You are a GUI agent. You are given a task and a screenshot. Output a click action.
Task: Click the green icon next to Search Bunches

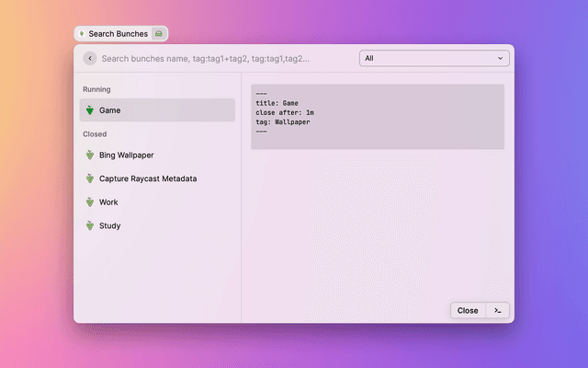pyautogui.click(x=158, y=34)
